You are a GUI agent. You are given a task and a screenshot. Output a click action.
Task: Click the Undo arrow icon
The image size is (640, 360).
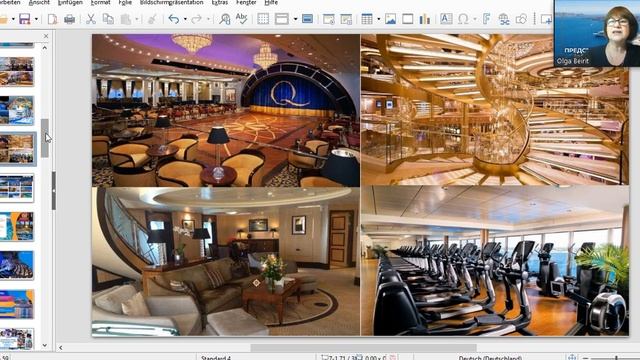tap(174, 19)
